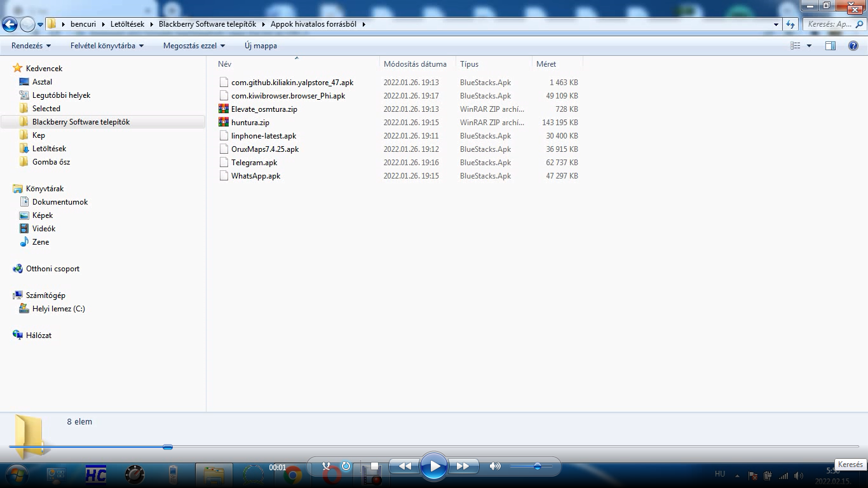Adjust the media player volume slider

click(538, 466)
